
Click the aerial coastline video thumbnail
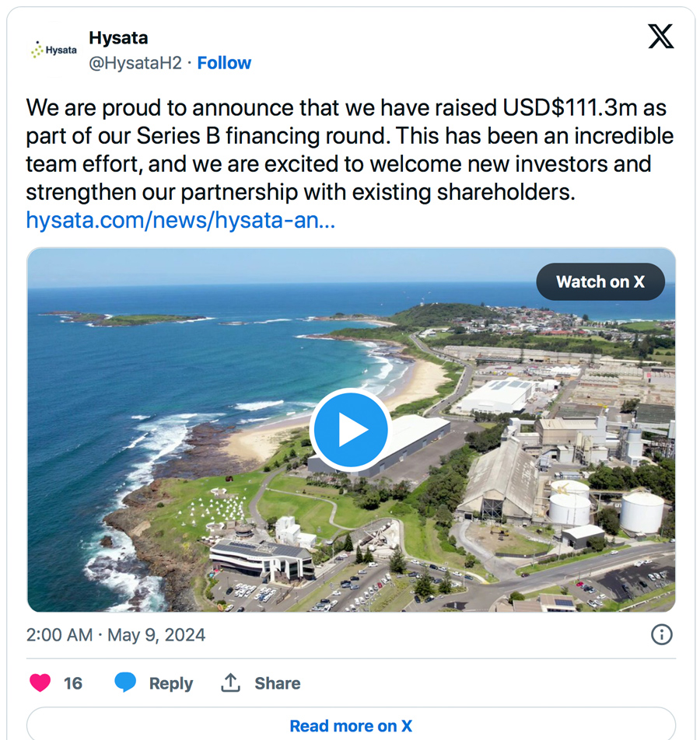[x=194, y=389]
